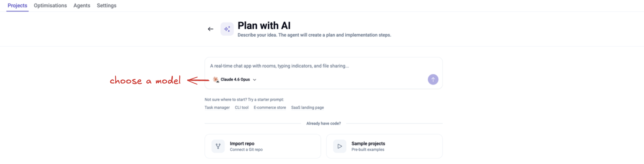Try the Task manager starter prompt
Viewport: 644px width, 164px height.
coord(217,107)
